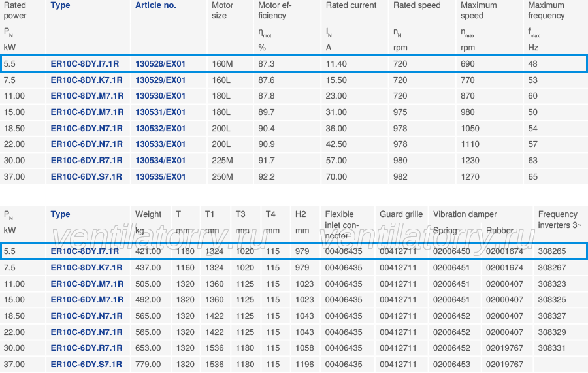Screen dimensions: 588x373
Task: Click article number 130528/EX01
Action: point(160,64)
